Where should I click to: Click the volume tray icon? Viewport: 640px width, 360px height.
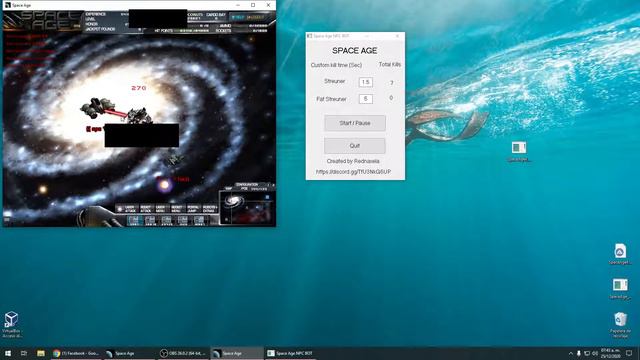click(x=595, y=353)
